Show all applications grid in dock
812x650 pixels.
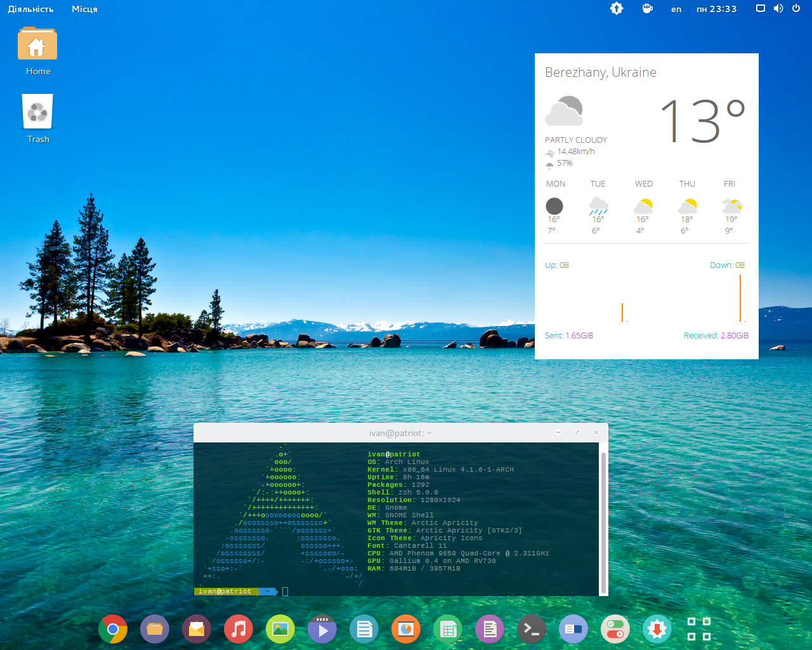coord(699,629)
